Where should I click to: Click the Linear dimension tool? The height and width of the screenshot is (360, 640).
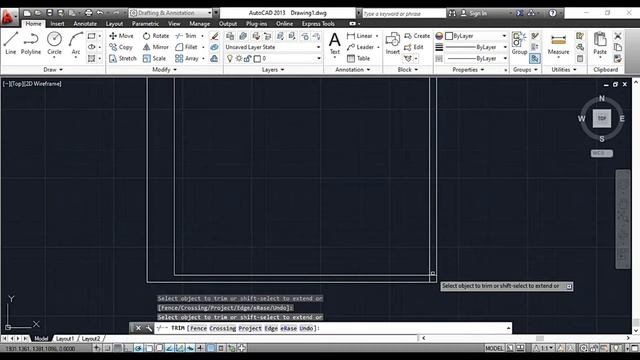pos(360,36)
